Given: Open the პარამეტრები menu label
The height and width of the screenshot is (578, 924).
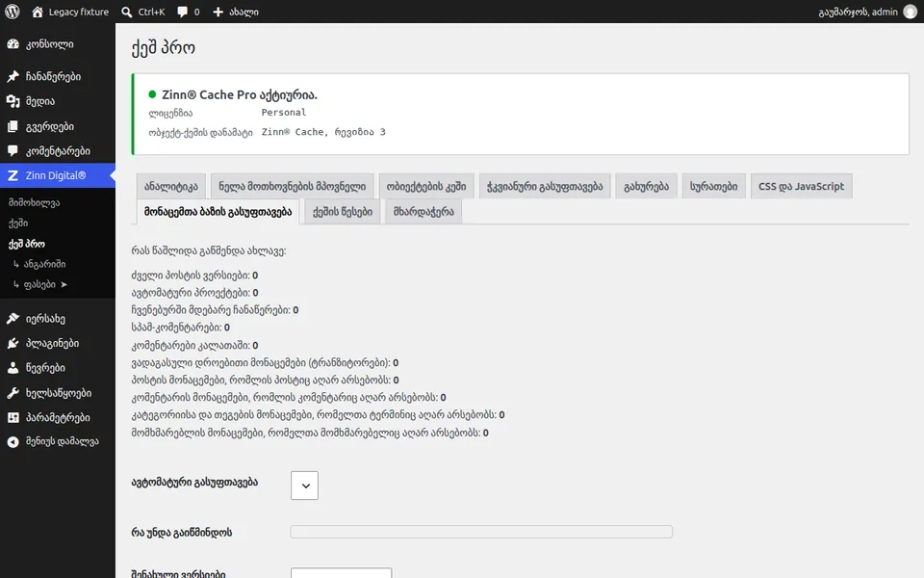Looking at the screenshot, I should [58, 417].
